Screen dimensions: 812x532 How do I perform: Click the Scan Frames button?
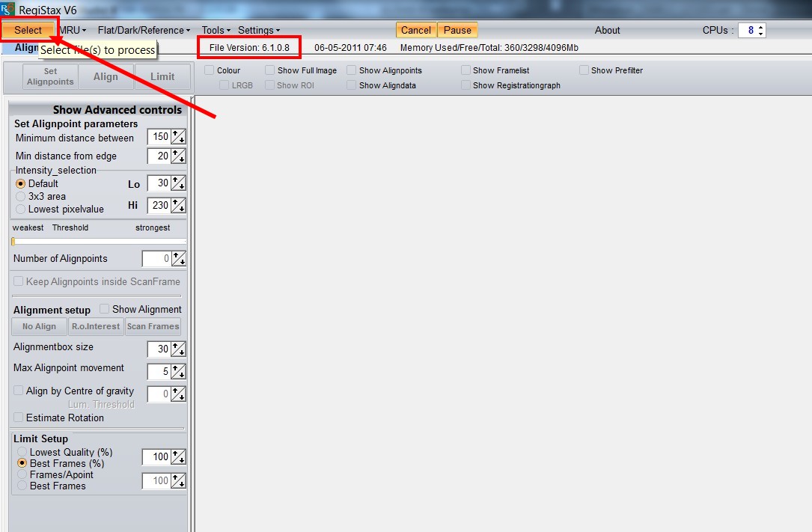point(153,326)
